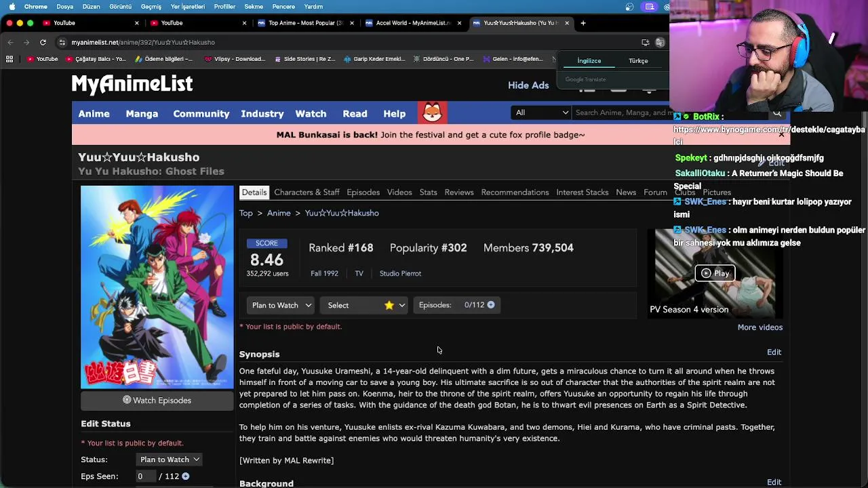Open the Garip Keder Emekl bookmark
Viewport: 868px width, 488px height.
pos(374,59)
